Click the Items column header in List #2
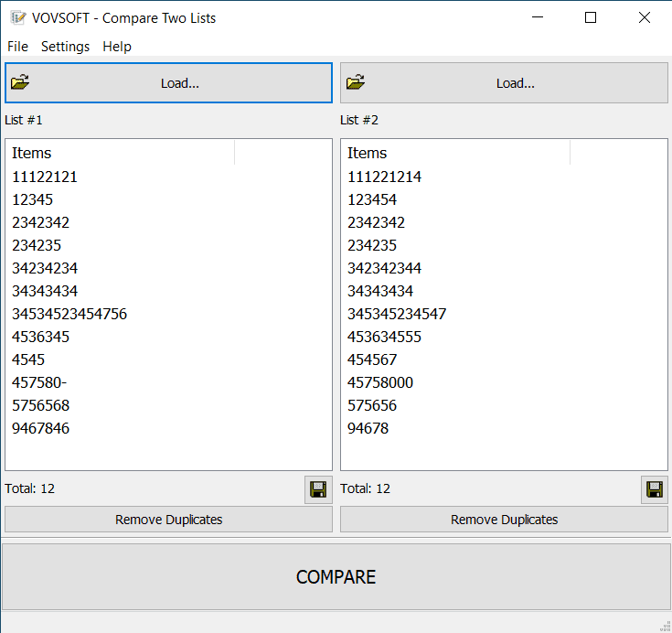Screen dimensions: 672x633 click(455, 153)
